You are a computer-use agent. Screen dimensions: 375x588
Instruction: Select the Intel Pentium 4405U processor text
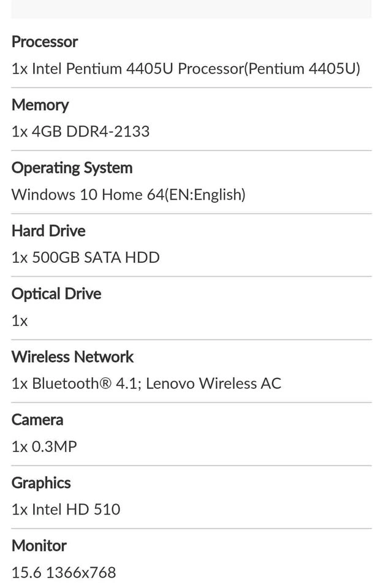tap(186, 69)
